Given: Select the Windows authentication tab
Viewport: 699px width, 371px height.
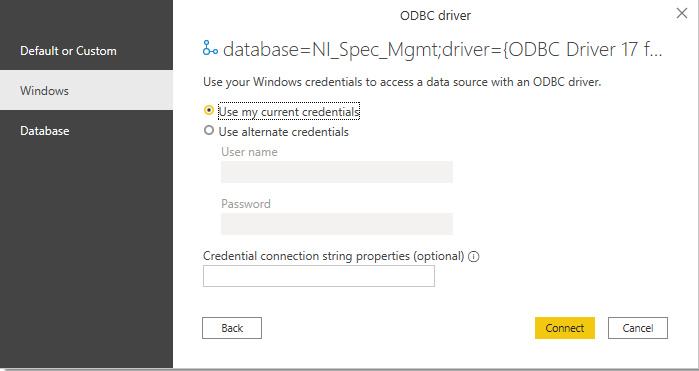Looking at the screenshot, I should [86, 91].
